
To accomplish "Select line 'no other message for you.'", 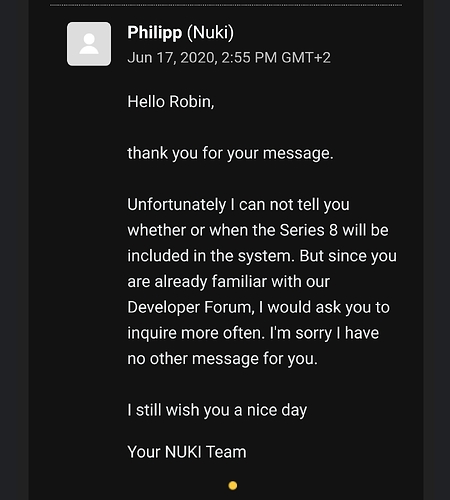I will 223,359.
